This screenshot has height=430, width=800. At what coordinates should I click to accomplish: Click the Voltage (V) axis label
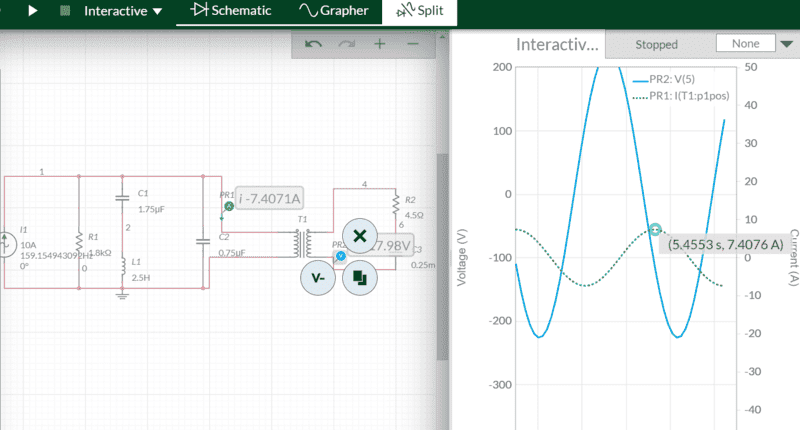(x=462, y=257)
